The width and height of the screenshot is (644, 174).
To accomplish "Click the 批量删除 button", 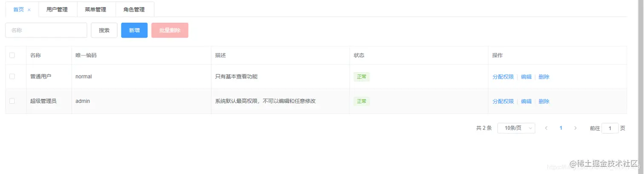I will coord(170,30).
